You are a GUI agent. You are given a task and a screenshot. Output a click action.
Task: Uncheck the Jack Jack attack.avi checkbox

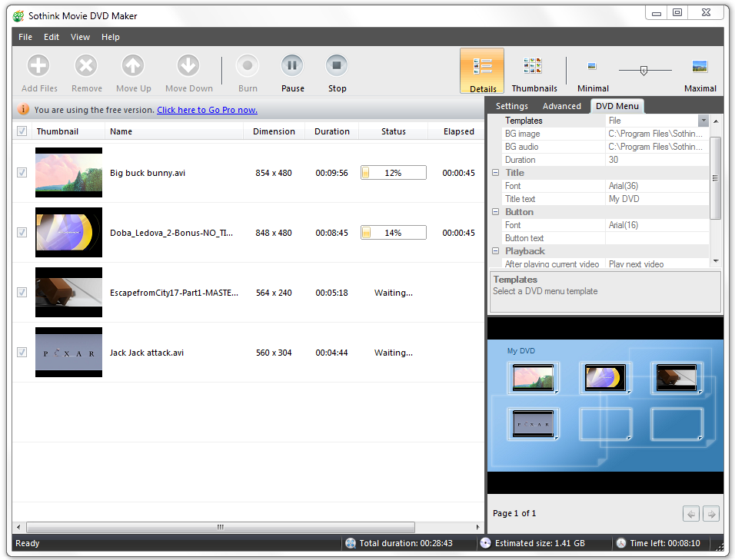coord(22,352)
